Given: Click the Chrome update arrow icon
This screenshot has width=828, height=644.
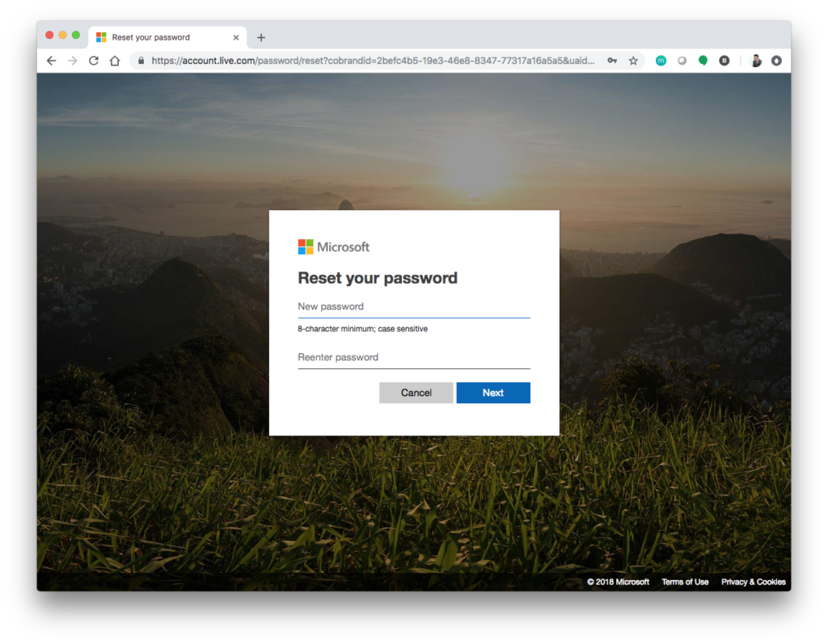Looking at the screenshot, I should tap(776, 61).
